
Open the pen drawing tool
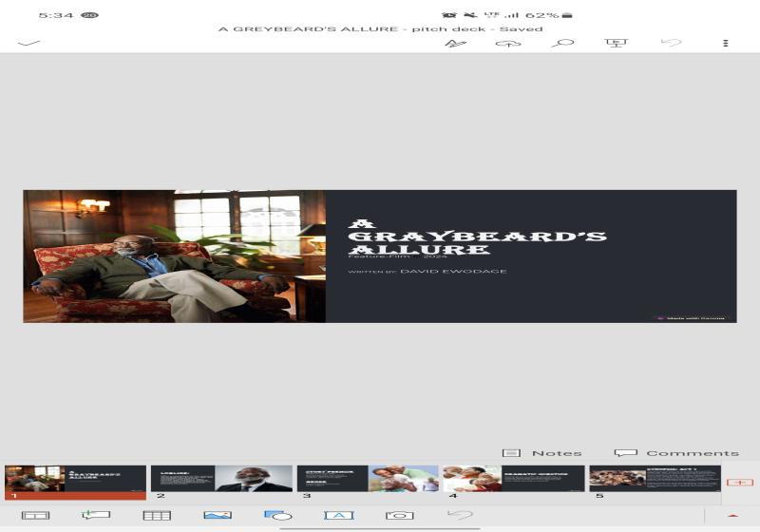click(x=455, y=43)
